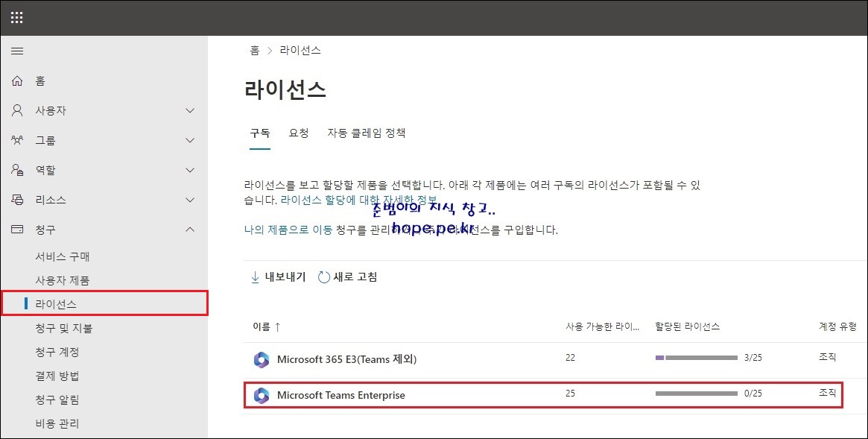The width and height of the screenshot is (868, 439).
Task: Open 라이선스 할당에 대한 자세한 정보 link
Action: (358, 200)
